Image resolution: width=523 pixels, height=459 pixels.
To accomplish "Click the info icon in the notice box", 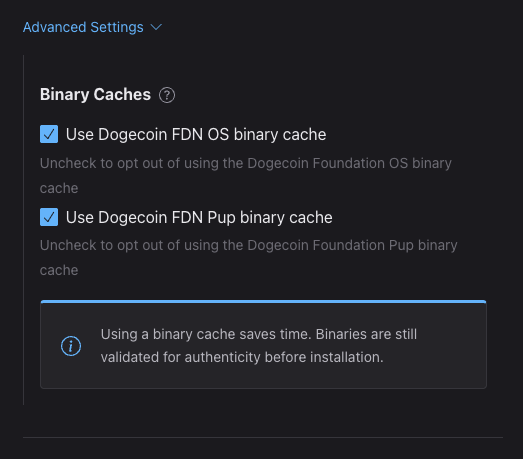I will click(71, 346).
